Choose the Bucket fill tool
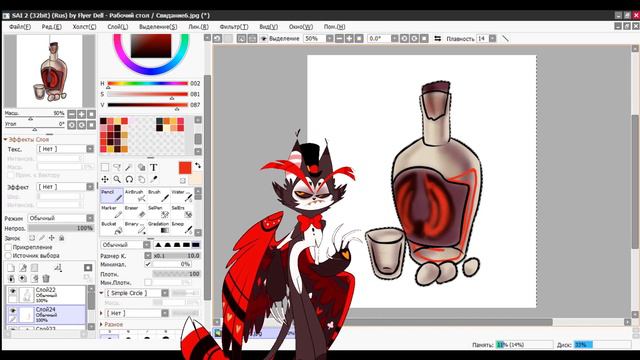Viewport: 640px width, 360px height. point(111,227)
